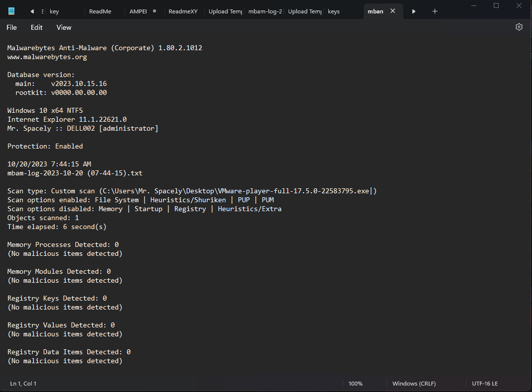Open the View menu
Screen dimensions: 532x392
click(64, 27)
